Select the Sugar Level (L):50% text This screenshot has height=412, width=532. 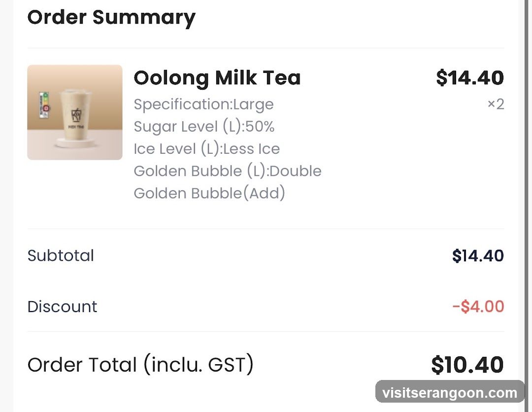(x=204, y=127)
